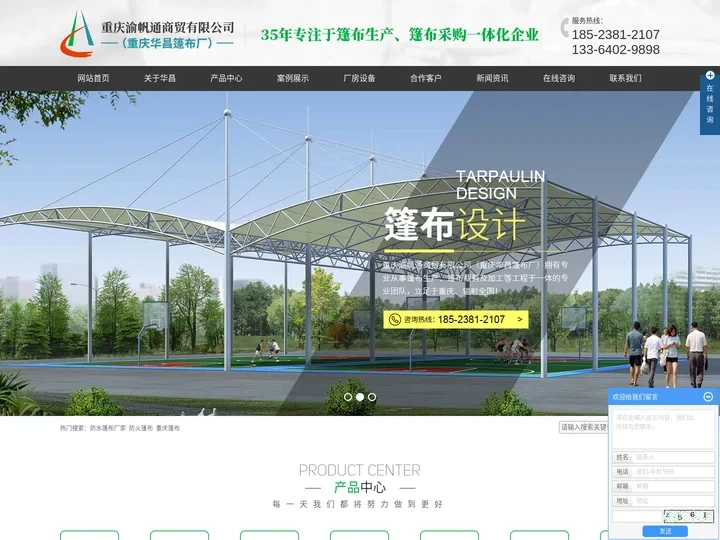Click the hot search link 防火篷布
Image resolution: width=720 pixels, height=540 pixels.
141,428
